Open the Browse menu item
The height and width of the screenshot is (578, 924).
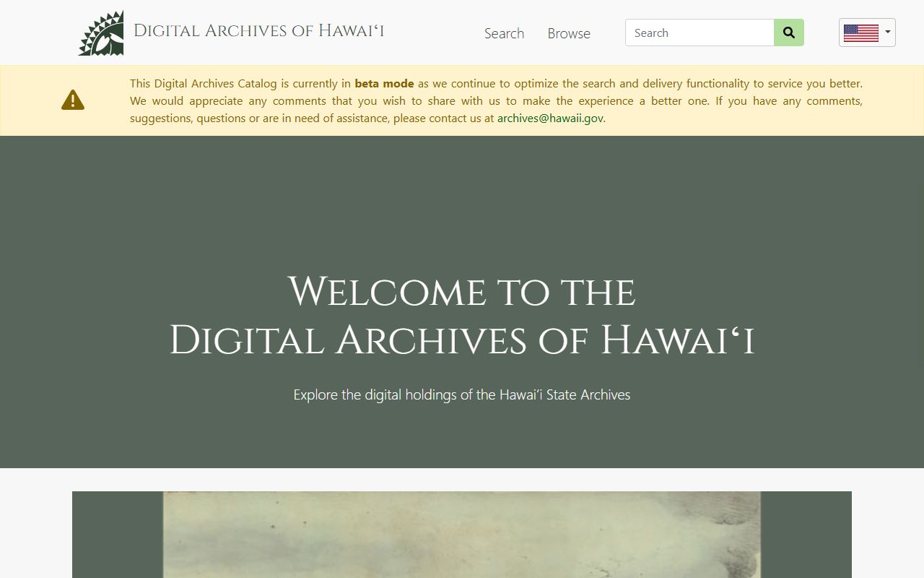[x=569, y=33]
